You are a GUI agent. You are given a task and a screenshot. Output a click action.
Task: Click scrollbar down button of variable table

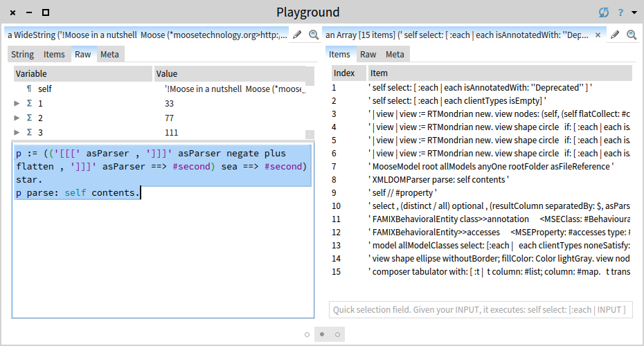(x=310, y=135)
